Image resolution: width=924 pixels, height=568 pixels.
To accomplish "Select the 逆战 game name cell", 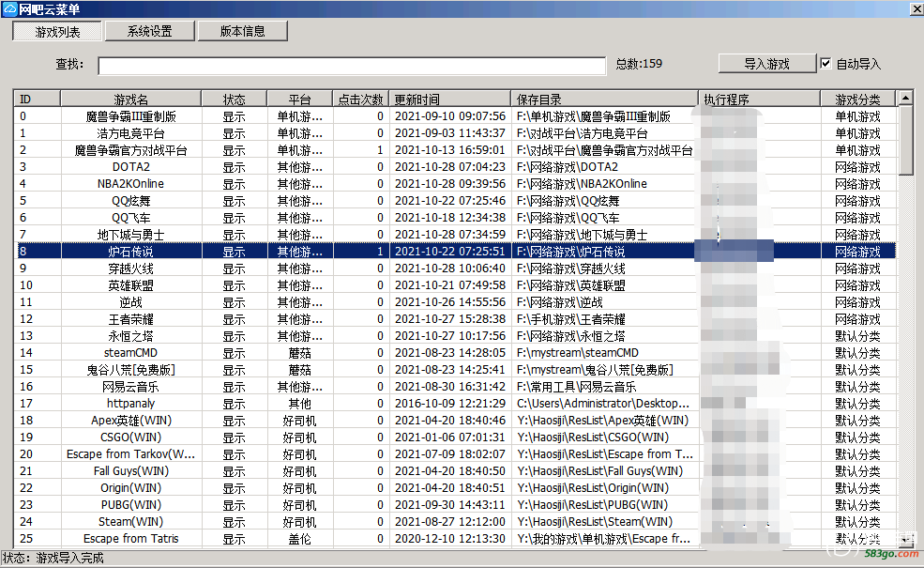I will 130,302.
